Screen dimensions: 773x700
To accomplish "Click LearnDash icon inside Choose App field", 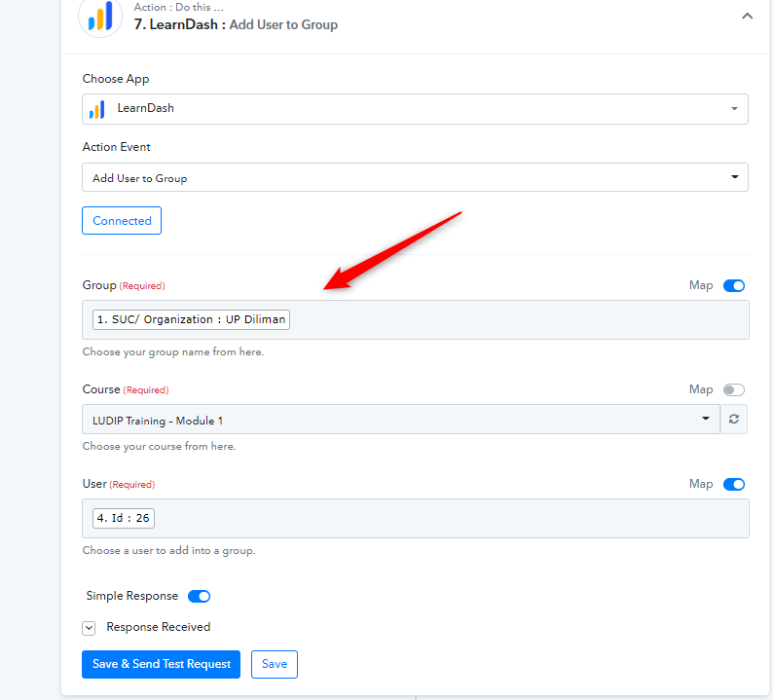I will pyautogui.click(x=97, y=109).
